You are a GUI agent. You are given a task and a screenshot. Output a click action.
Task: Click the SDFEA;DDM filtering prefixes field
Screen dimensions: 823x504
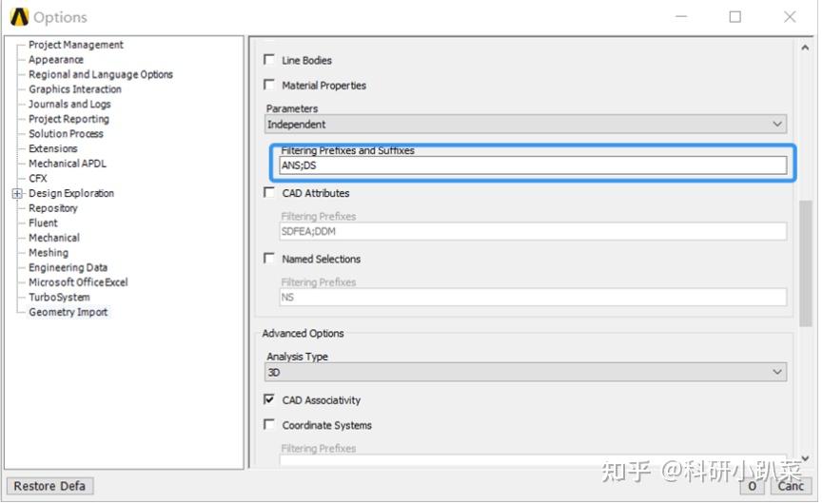[533, 231]
